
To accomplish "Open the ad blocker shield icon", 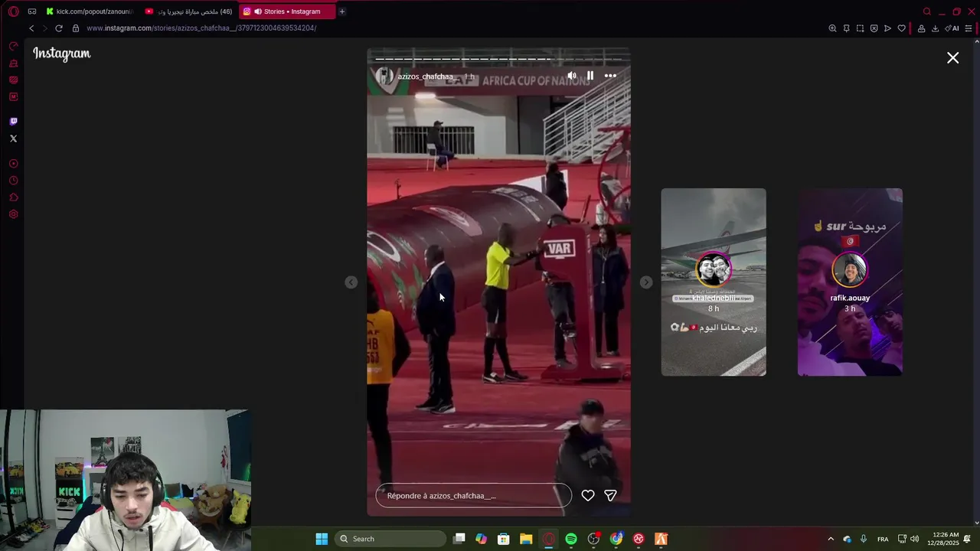I will coord(874,28).
